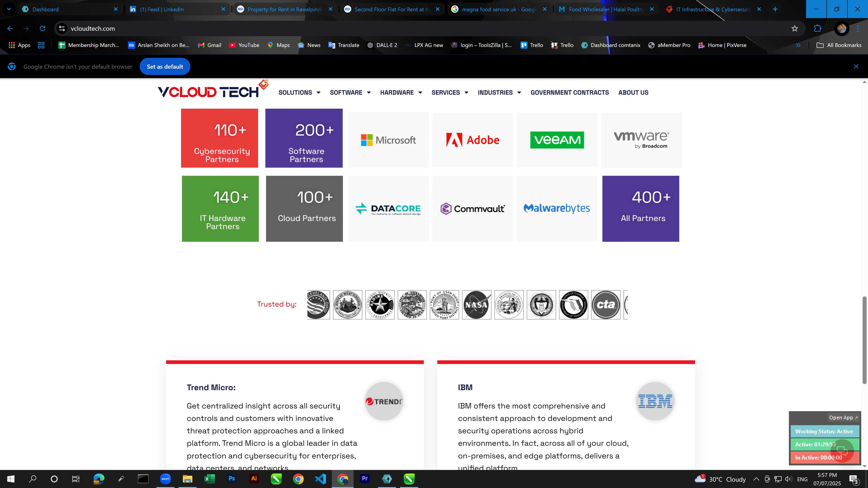
Task: Reload the vcloudtech.com page
Action: click(42, 29)
